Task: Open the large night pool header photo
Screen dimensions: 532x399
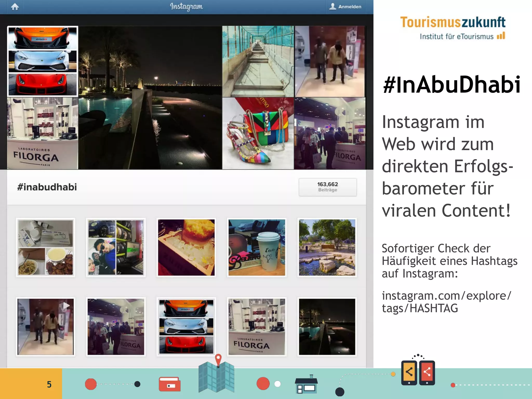Action: click(150, 98)
